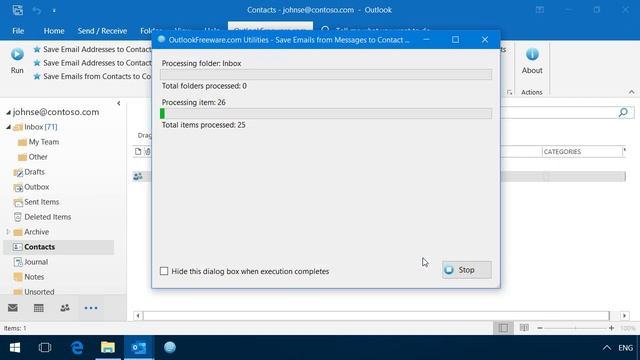Open the Other folder
This screenshot has height=360, width=640.
(x=38, y=157)
